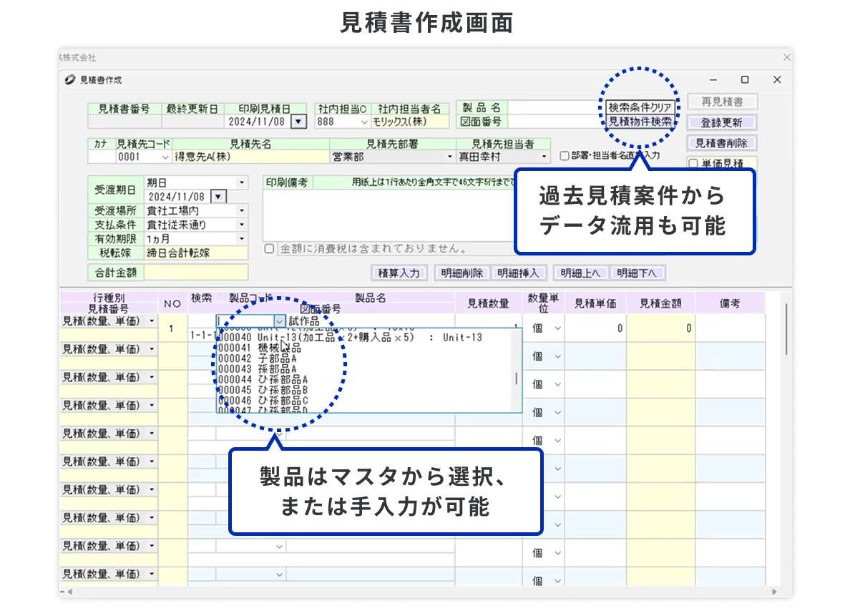Viewport: 850px width, 616px height.
Task: Click the horizontal scrollbar right arrow
Action: [774, 592]
